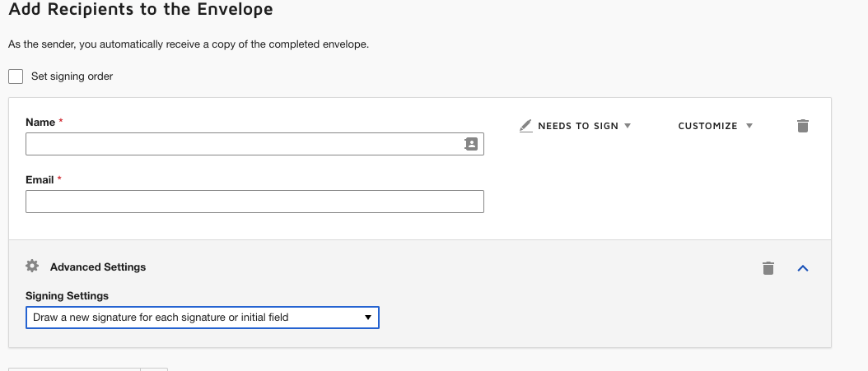This screenshot has width=868, height=371.
Task: Click the Set signing order label text
Action: click(72, 77)
